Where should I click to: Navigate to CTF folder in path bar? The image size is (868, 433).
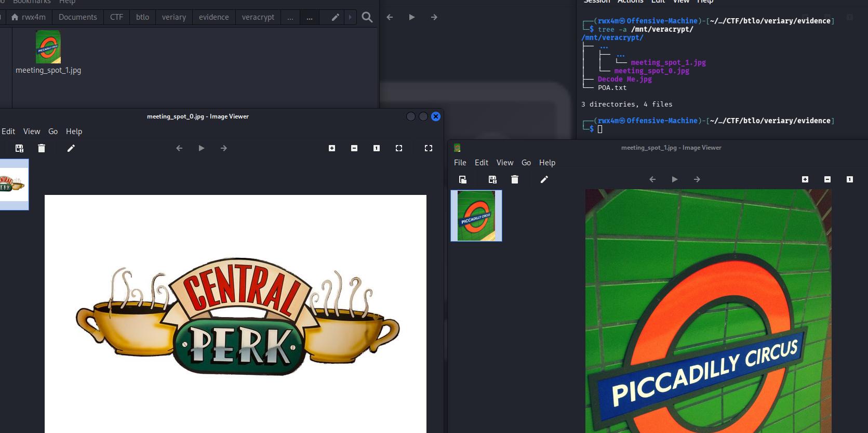(x=116, y=17)
